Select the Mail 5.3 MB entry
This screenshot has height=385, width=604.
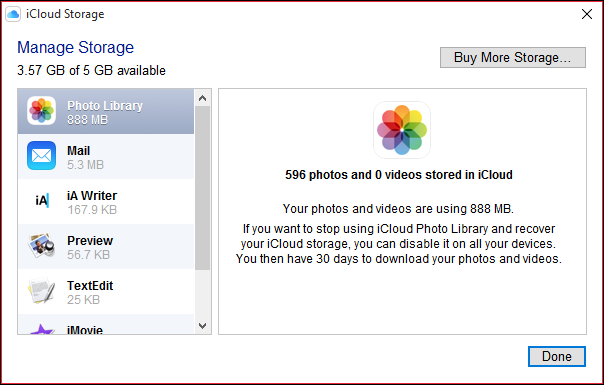tap(106, 156)
